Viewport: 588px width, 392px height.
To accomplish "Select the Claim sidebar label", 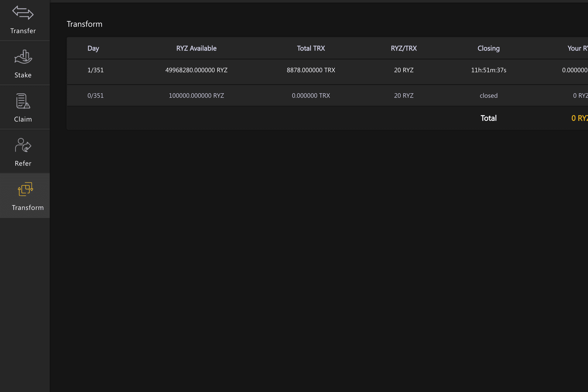I will (x=23, y=119).
